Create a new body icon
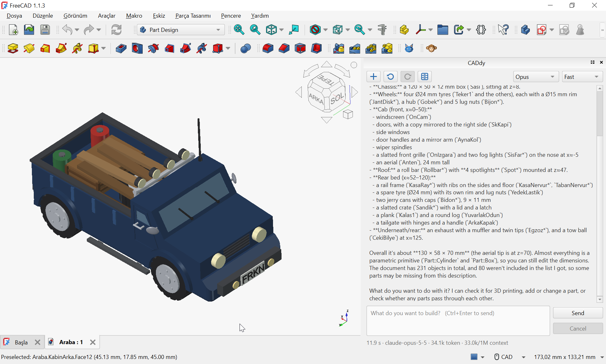Screen dimensions: 606x364 [x=526, y=30]
